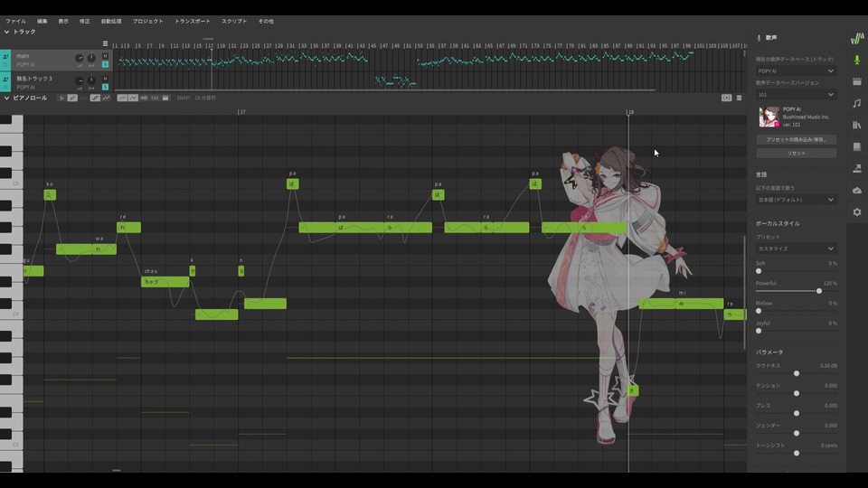
Task: Open the cloud license panel icon
Action: pos(857,191)
